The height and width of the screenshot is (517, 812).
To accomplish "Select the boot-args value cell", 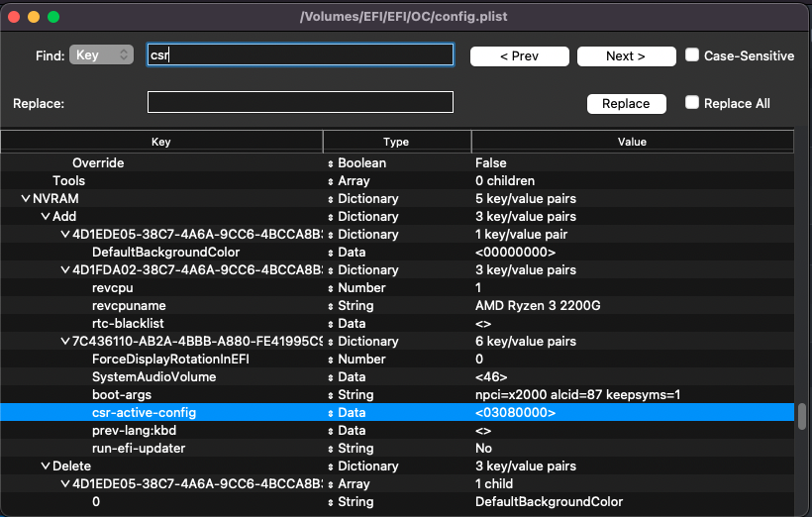I will pyautogui.click(x=632, y=394).
